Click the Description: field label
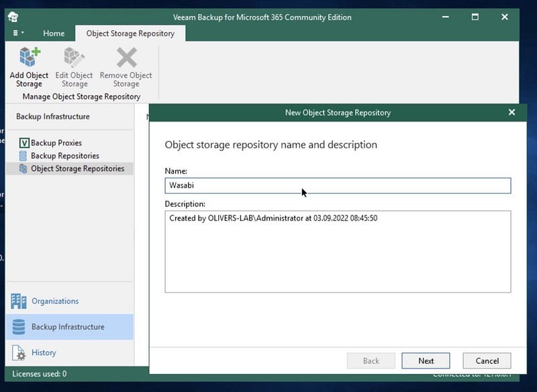Screen dimensions: 537x392 [x=185, y=204]
